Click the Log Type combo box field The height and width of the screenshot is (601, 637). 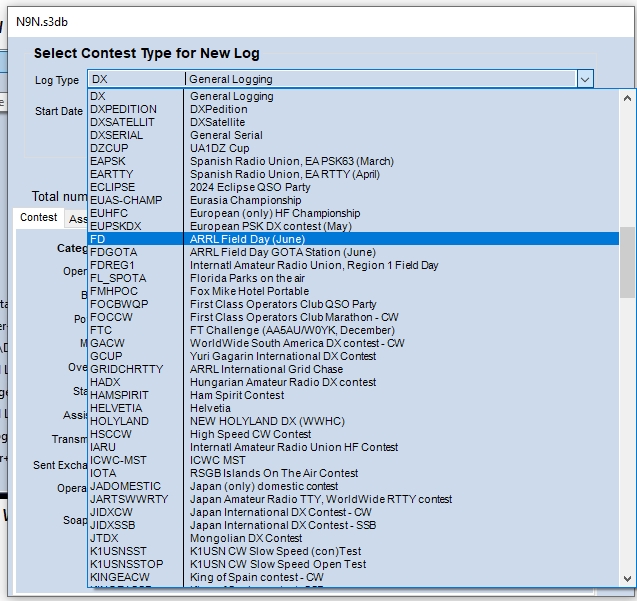point(330,79)
